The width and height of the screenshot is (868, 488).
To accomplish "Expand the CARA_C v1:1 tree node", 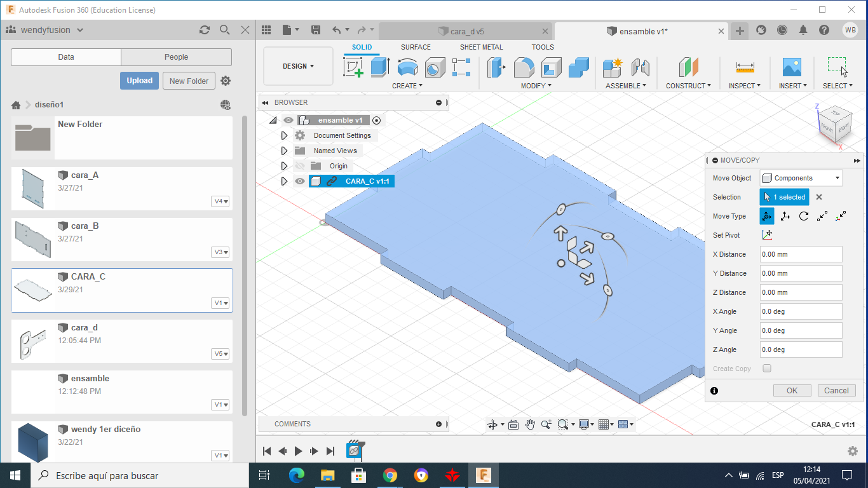I will [284, 181].
